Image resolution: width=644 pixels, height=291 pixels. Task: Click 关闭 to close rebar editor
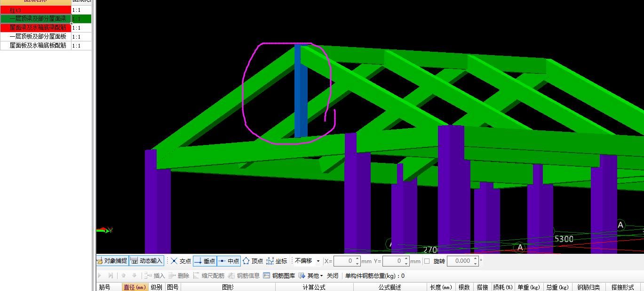pos(333,276)
